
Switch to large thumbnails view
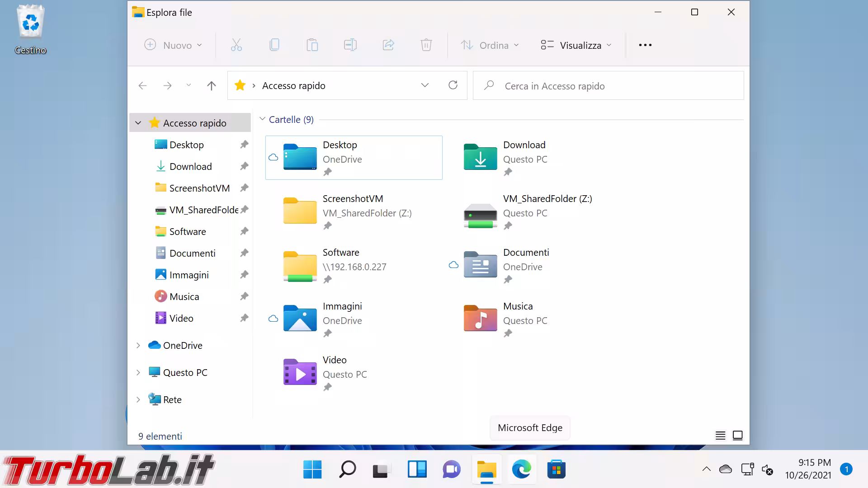[737, 436]
